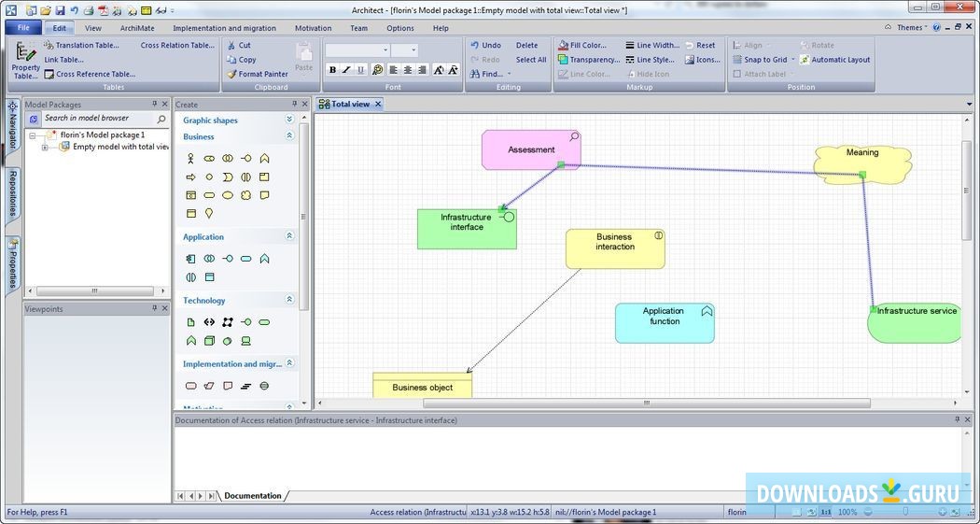Open Line Width settings
This screenshot has height=524, width=980.
(x=651, y=45)
